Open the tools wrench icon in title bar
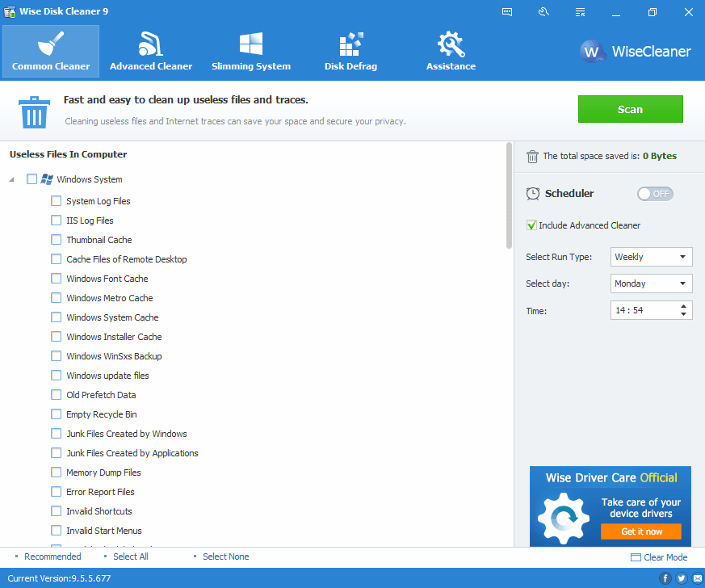The width and height of the screenshot is (705, 588). click(x=543, y=12)
